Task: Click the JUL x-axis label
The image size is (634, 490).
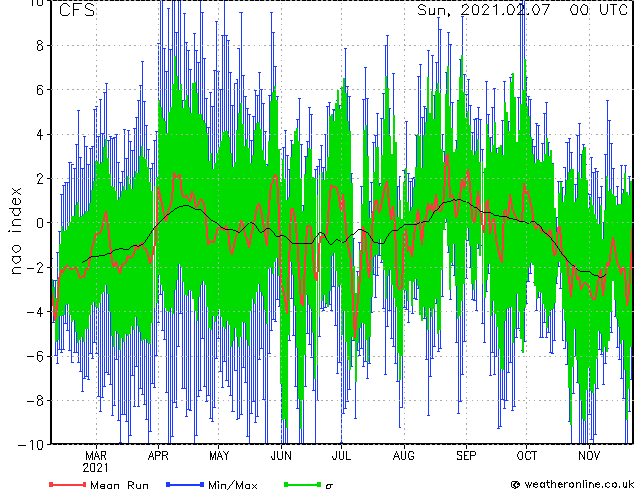Action: click(341, 456)
